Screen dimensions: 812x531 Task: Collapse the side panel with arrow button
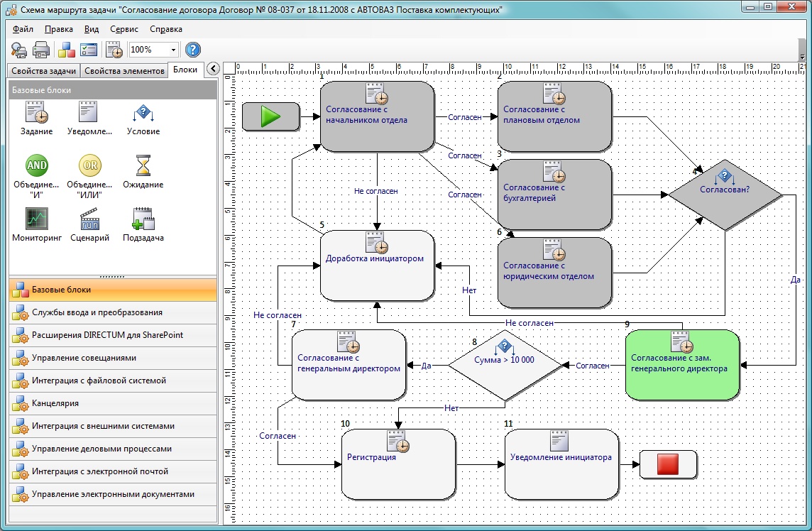(213, 68)
